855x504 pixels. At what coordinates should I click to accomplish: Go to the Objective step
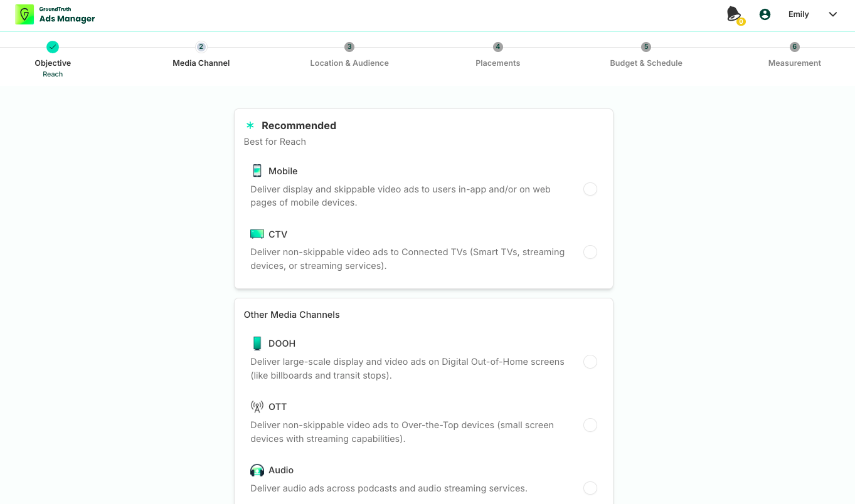pos(53,63)
